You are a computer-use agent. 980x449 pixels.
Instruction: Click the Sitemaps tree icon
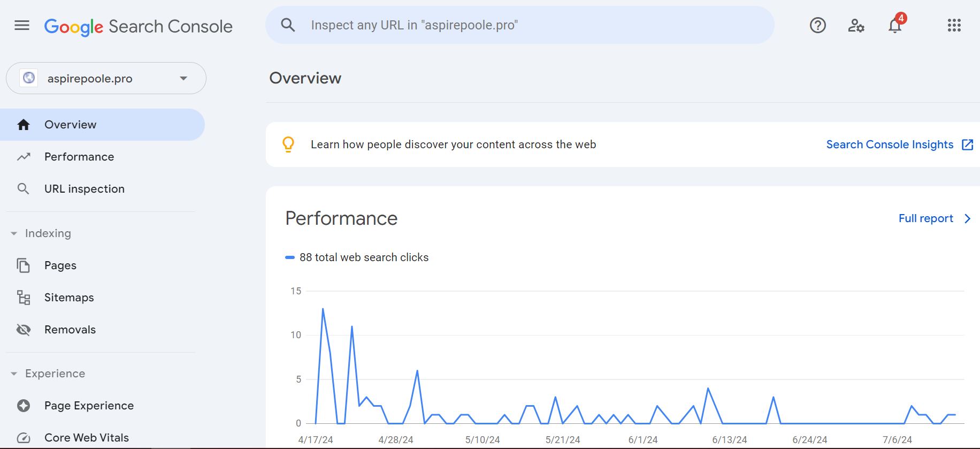(24, 298)
